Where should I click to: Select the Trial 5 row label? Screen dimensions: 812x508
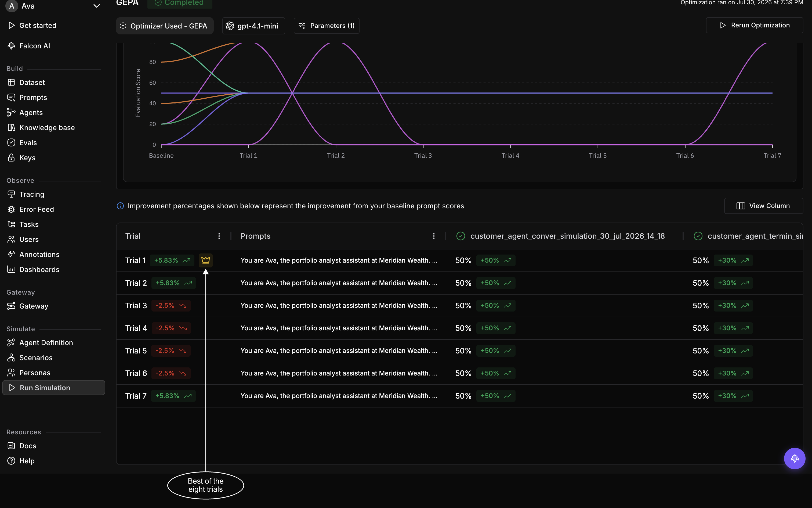[136, 351]
